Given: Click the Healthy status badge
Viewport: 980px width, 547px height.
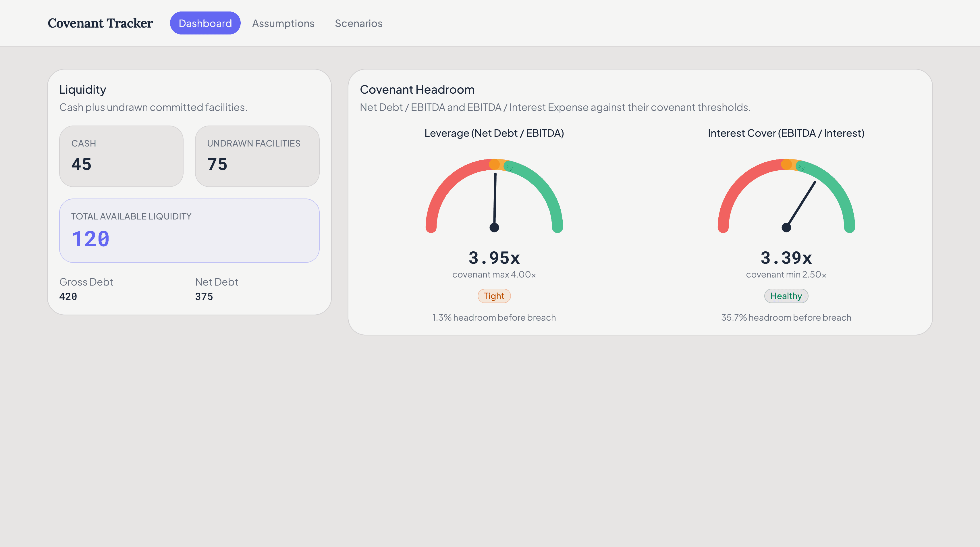Looking at the screenshot, I should coord(786,296).
